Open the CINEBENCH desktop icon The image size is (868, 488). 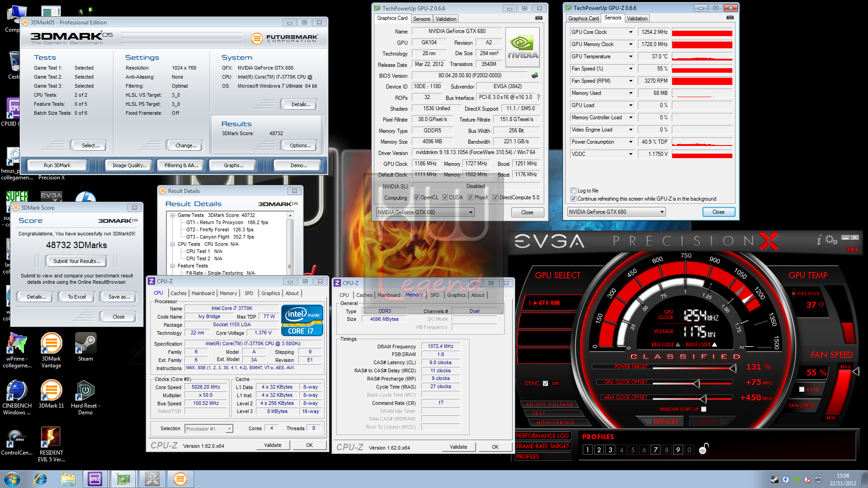coord(17,398)
